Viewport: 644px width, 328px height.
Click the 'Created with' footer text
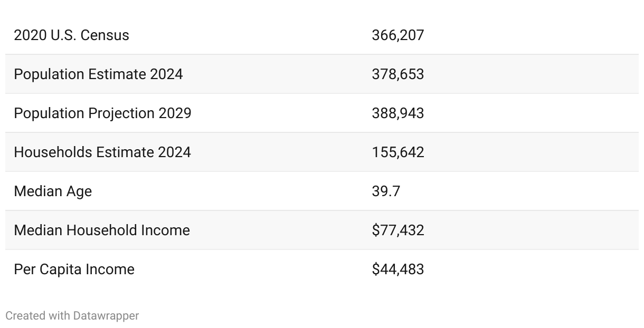(x=38, y=316)
